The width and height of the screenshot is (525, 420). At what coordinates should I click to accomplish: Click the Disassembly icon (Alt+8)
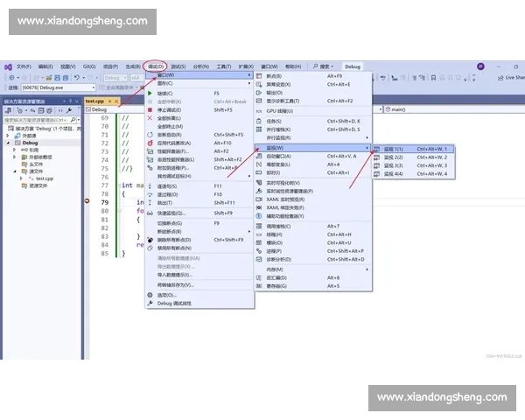pos(259,277)
